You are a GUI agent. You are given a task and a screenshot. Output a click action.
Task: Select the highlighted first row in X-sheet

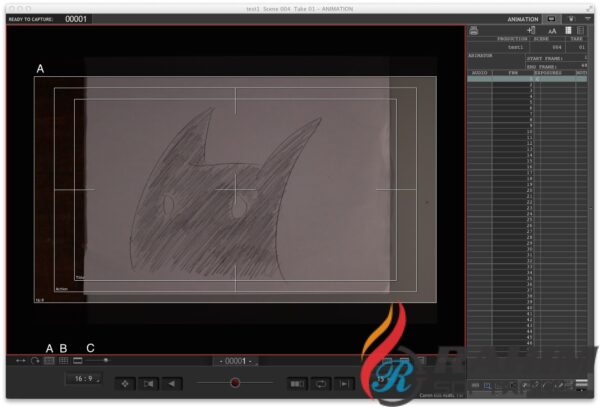(x=527, y=79)
